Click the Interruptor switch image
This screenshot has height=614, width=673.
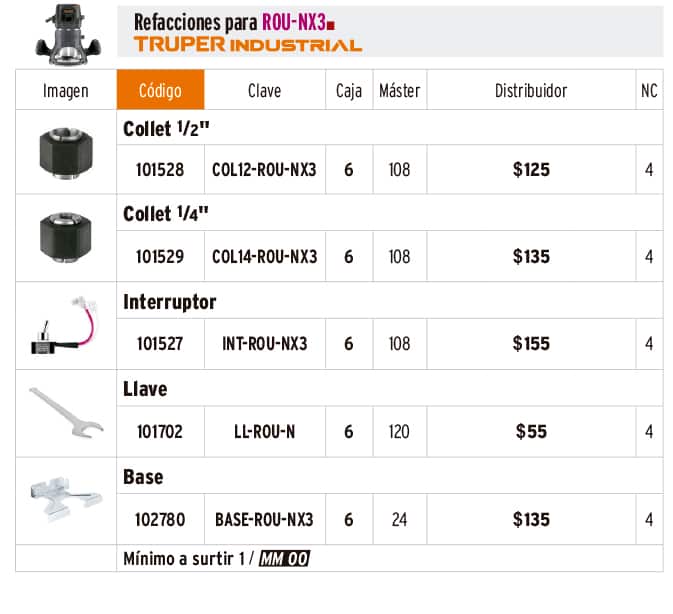point(65,325)
